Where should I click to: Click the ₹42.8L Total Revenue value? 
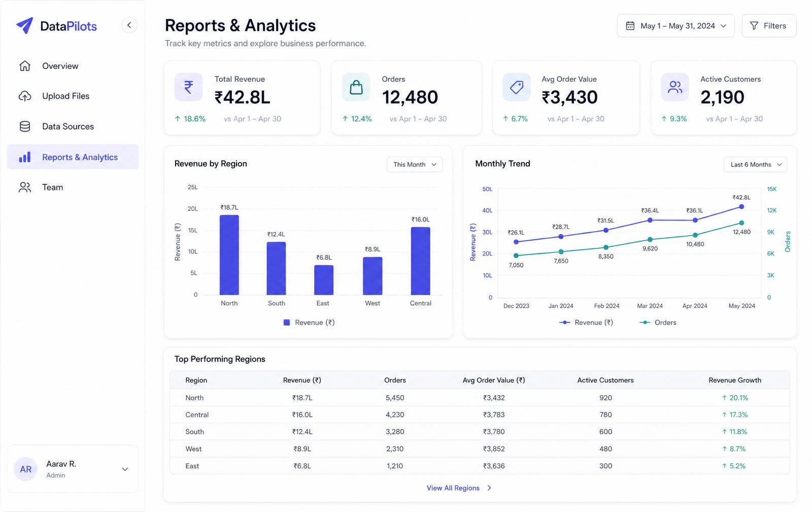coord(242,97)
